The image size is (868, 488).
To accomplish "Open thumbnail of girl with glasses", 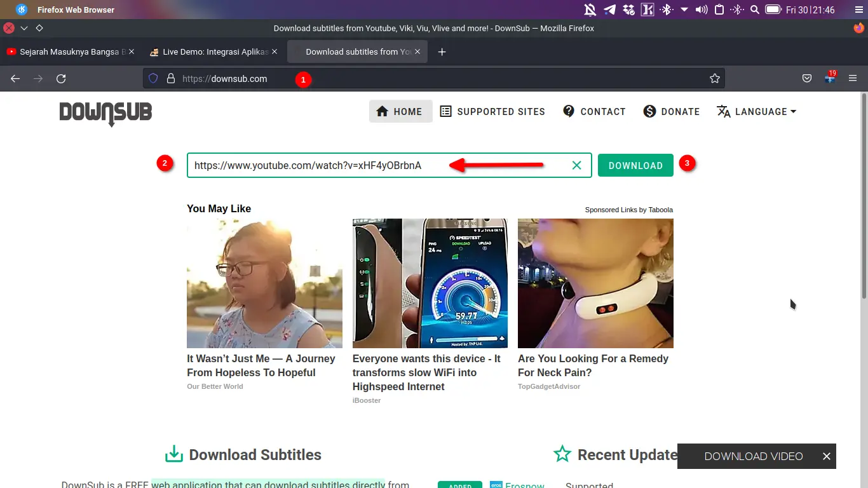I will [264, 283].
